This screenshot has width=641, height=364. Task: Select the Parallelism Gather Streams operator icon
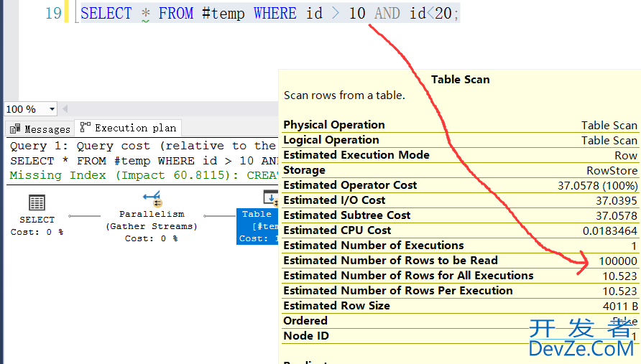point(152,198)
